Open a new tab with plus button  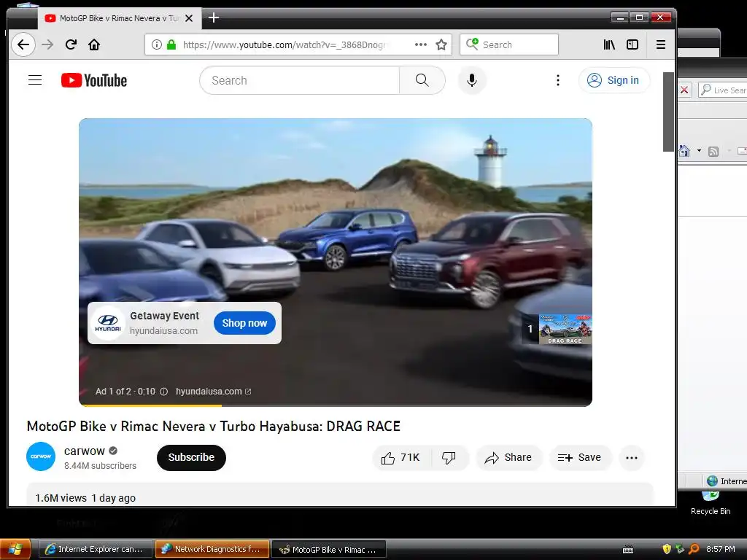[x=214, y=18]
